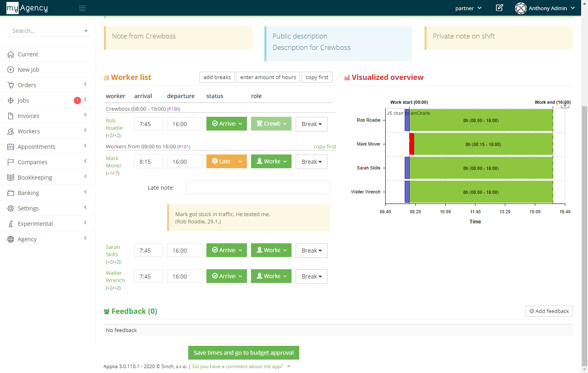588x373 pixels.
Task: Click the Jobs red notification badge
Action: coord(77,101)
